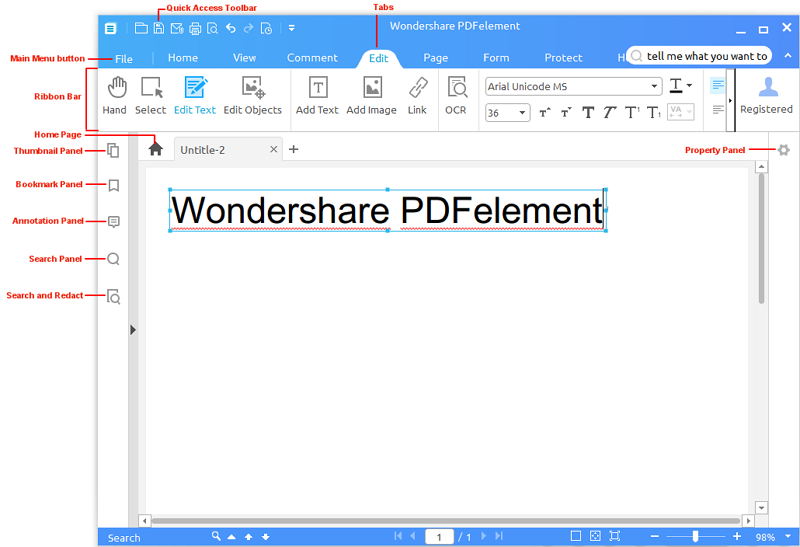Open the Property Panel gear icon

[784, 150]
